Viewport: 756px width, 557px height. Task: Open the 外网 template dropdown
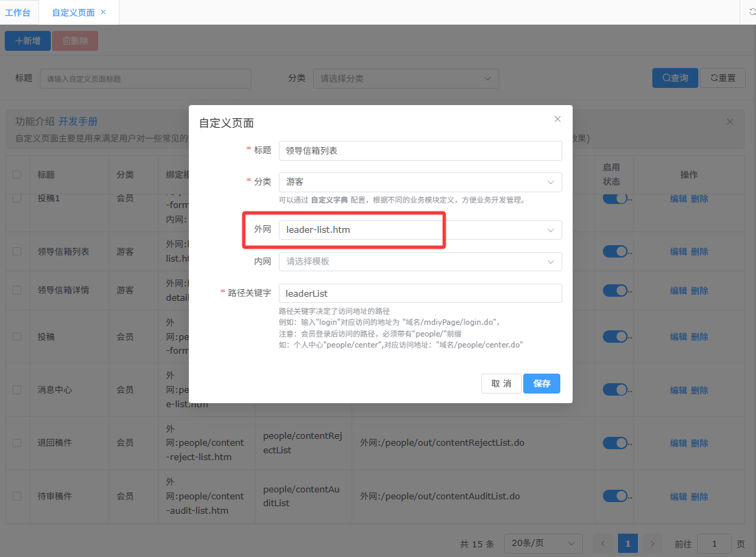coord(420,230)
